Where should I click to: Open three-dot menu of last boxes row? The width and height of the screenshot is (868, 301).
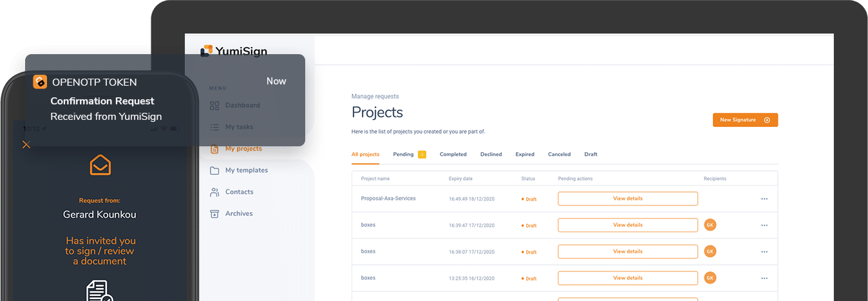pyautogui.click(x=764, y=278)
